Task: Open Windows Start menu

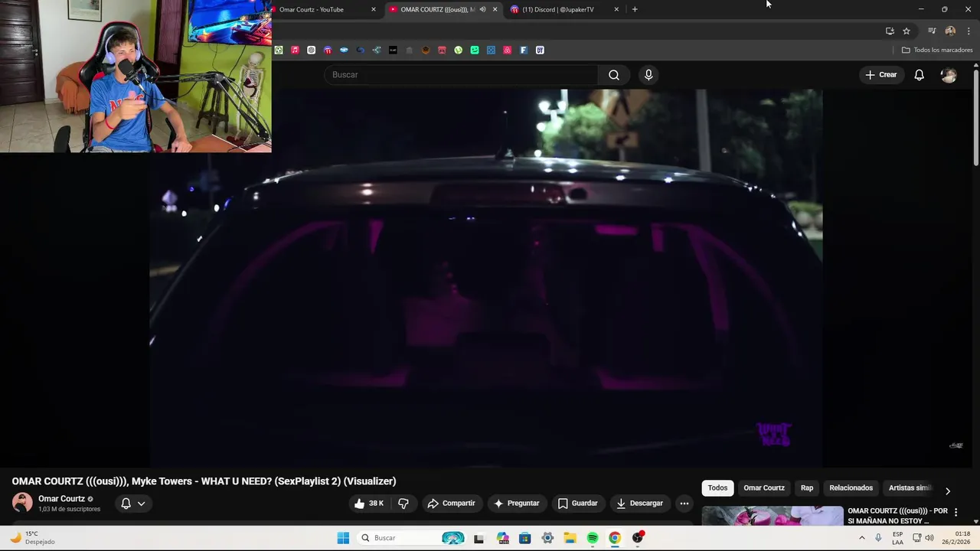Action: click(x=343, y=538)
